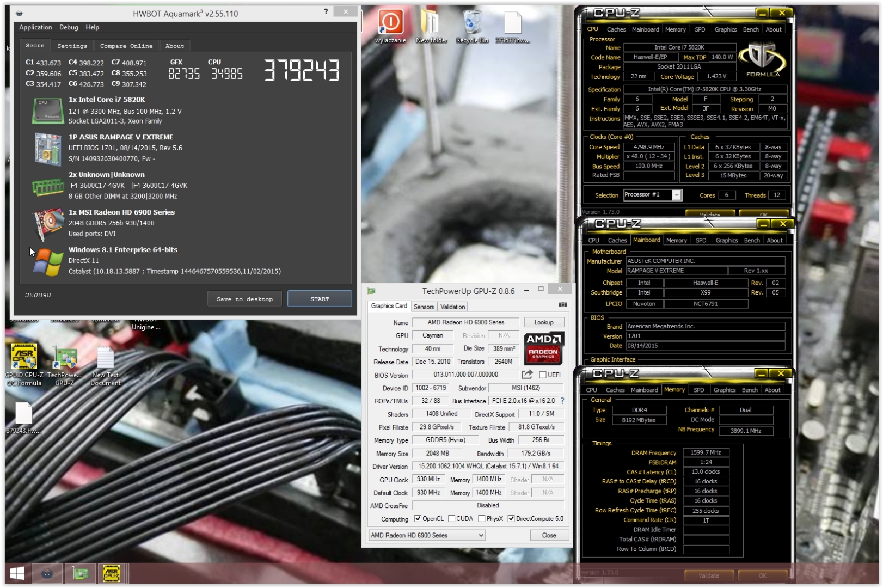Image resolution: width=883 pixels, height=588 pixels.
Task: Open the About tab in bottom CPU-Z window
Action: pyautogui.click(x=772, y=390)
